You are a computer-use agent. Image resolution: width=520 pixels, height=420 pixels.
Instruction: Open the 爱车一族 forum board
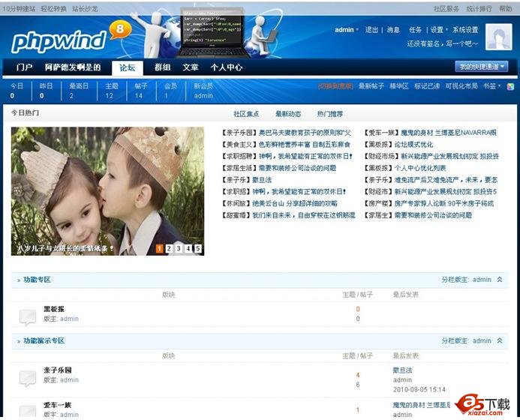57,405
